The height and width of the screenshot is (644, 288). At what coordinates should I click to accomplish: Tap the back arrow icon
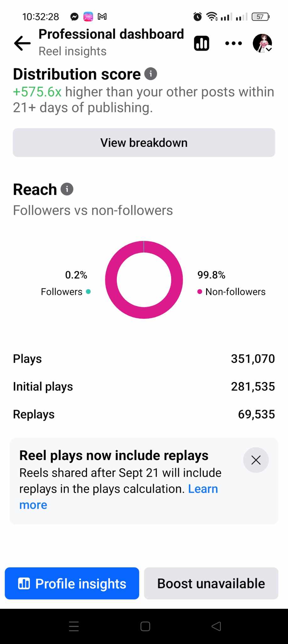22,43
